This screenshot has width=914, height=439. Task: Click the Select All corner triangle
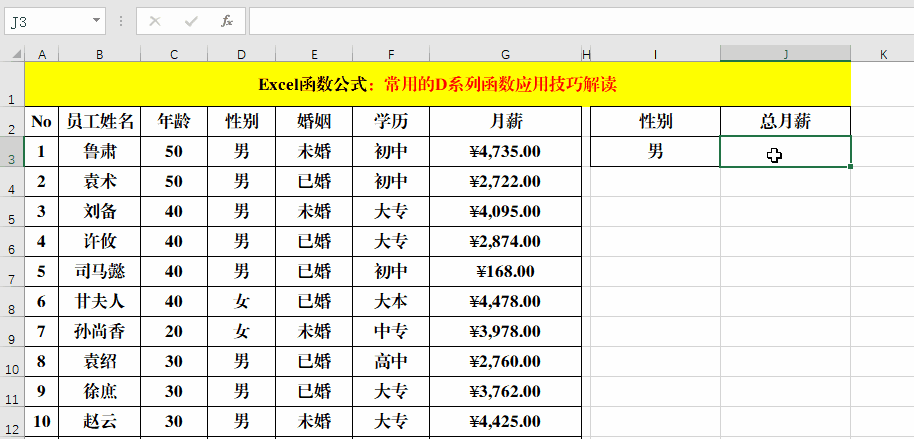click(x=16, y=54)
